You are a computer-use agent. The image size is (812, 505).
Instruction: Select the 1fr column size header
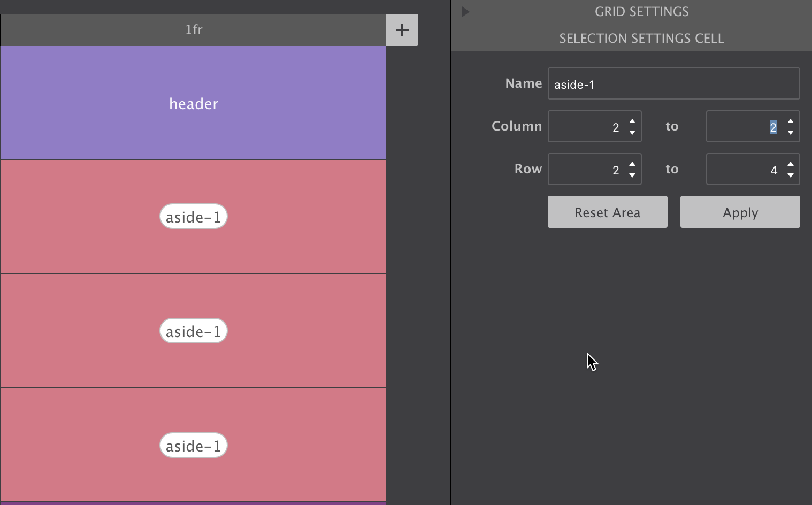pos(194,30)
